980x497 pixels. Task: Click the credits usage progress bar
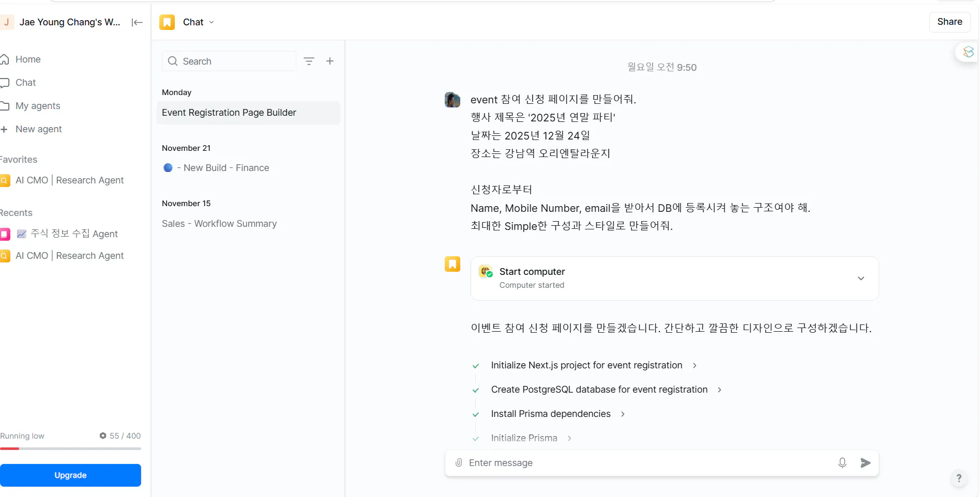(70, 448)
